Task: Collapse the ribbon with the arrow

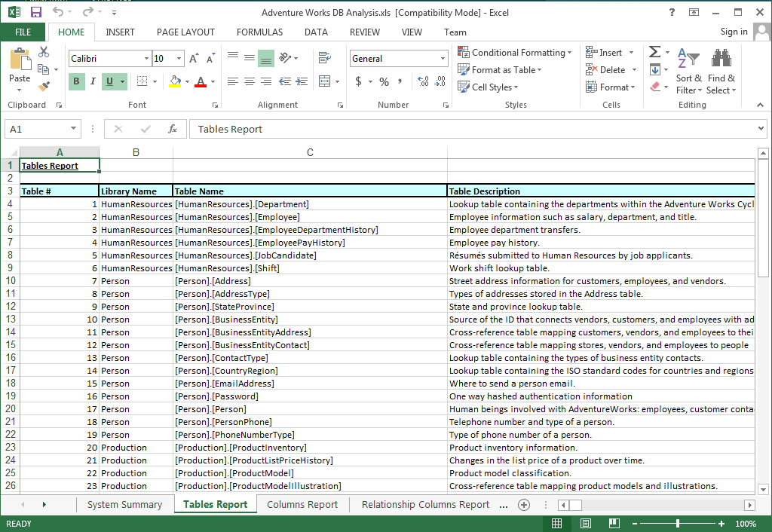Action: coord(760,105)
